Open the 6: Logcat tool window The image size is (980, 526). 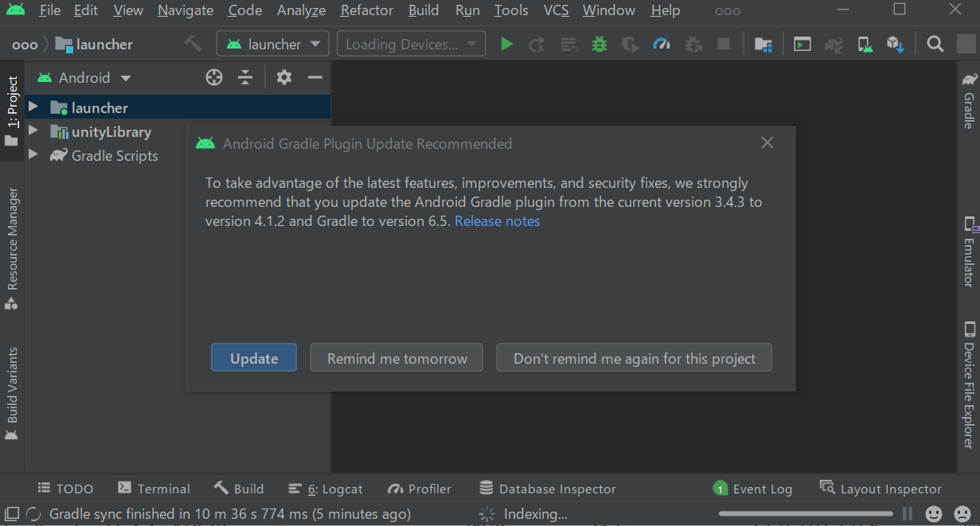point(326,489)
